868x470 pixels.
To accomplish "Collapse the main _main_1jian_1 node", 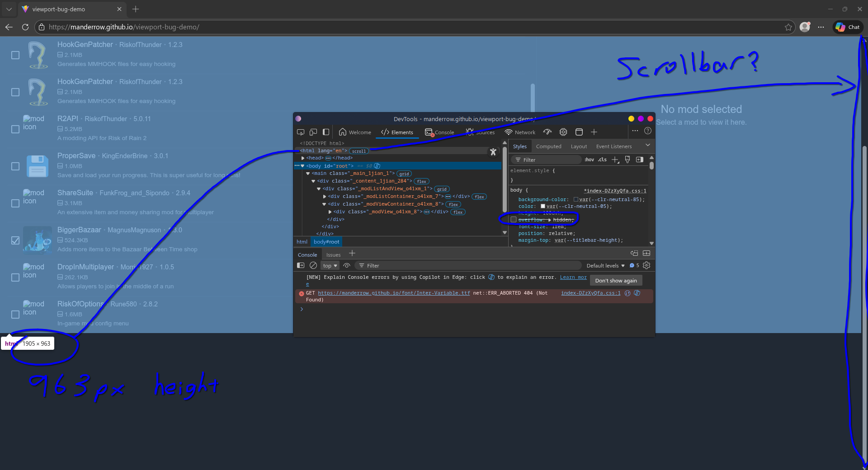I will [308, 174].
